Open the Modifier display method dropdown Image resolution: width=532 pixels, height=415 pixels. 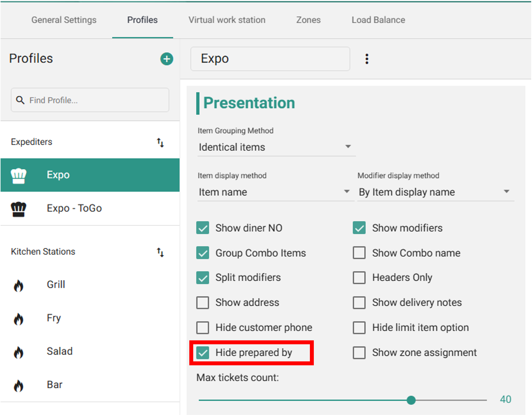pyautogui.click(x=435, y=192)
